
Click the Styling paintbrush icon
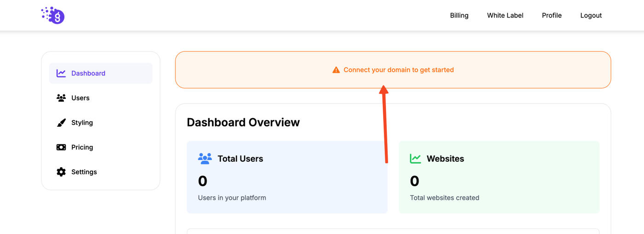(x=61, y=123)
